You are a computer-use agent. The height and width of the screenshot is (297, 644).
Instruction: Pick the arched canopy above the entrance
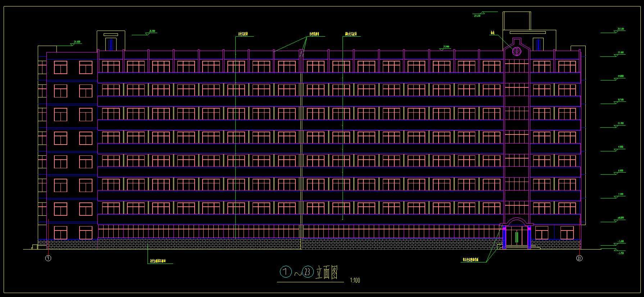[516, 221]
